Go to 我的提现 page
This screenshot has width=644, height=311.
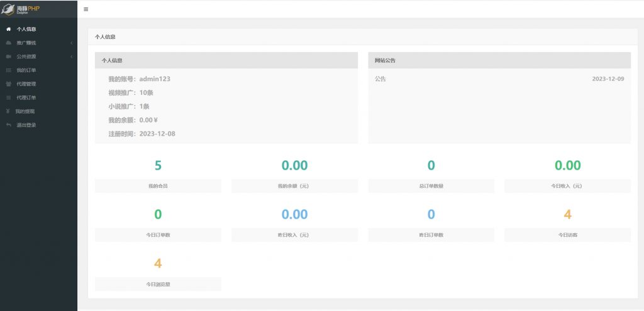25,111
